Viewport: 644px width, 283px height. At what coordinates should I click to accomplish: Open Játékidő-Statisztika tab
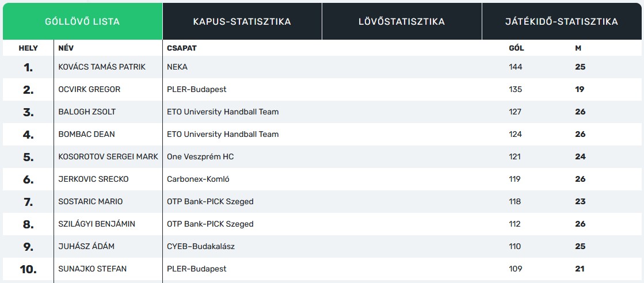coord(561,22)
